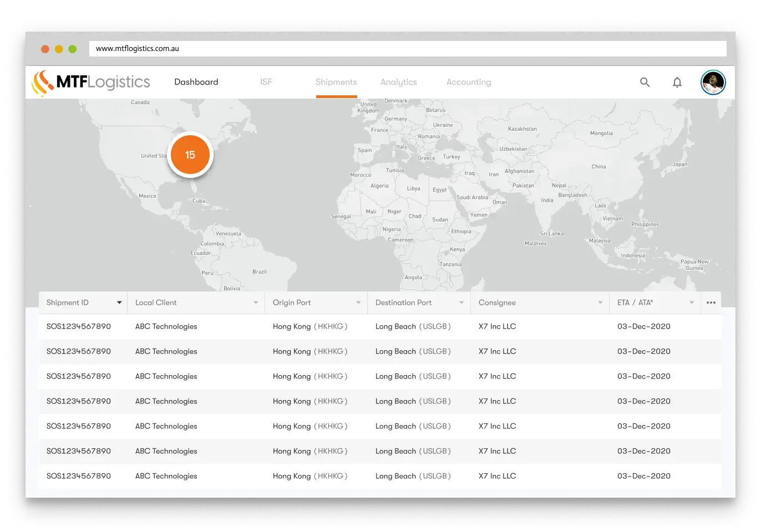761x532 pixels.
Task: Switch to the Dashboard tab
Action: click(x=196, y=82)
